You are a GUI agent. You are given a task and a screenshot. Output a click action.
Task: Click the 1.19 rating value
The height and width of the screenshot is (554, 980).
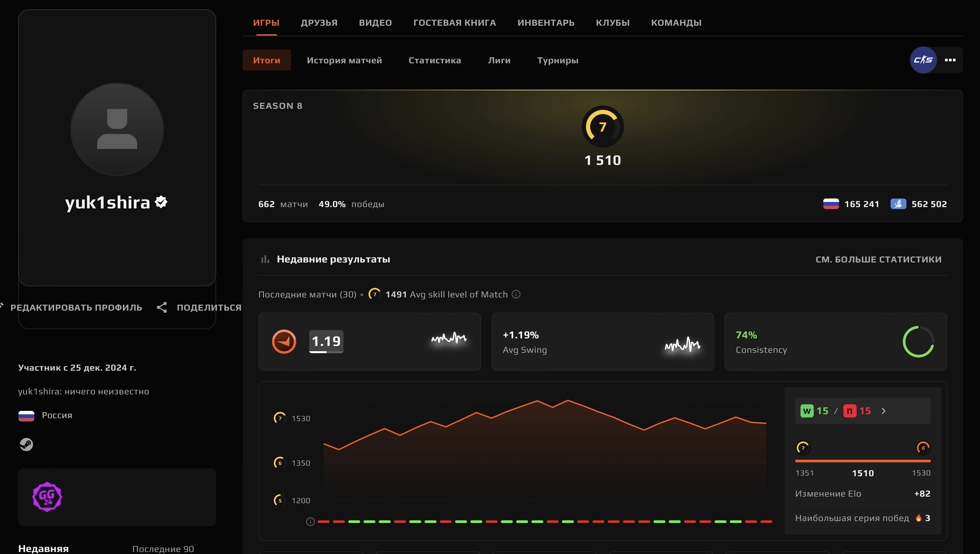point(326,341)
